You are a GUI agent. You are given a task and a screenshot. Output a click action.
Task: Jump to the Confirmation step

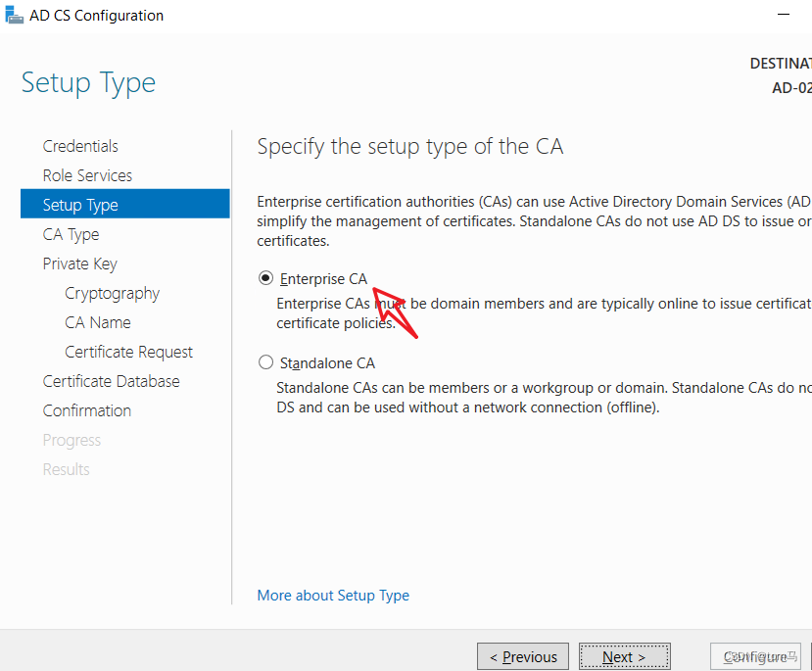(x=87, y=410)
